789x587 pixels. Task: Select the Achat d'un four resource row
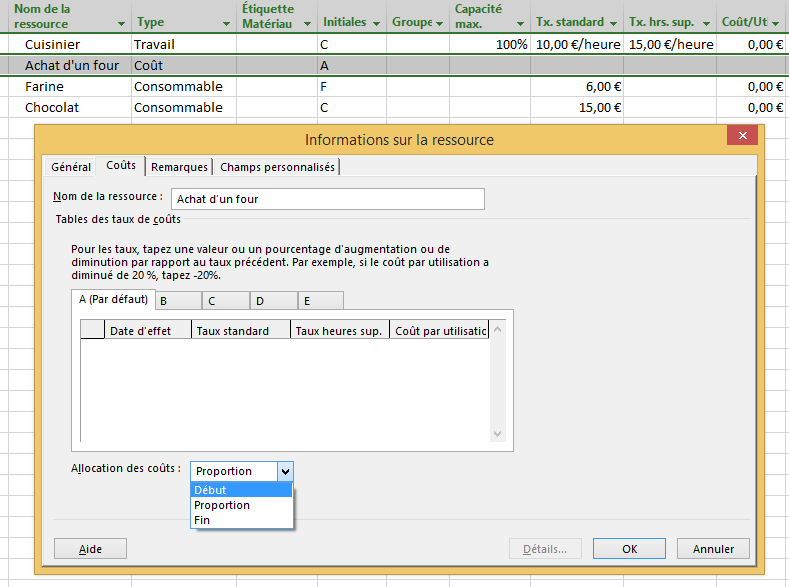[394, 65]
